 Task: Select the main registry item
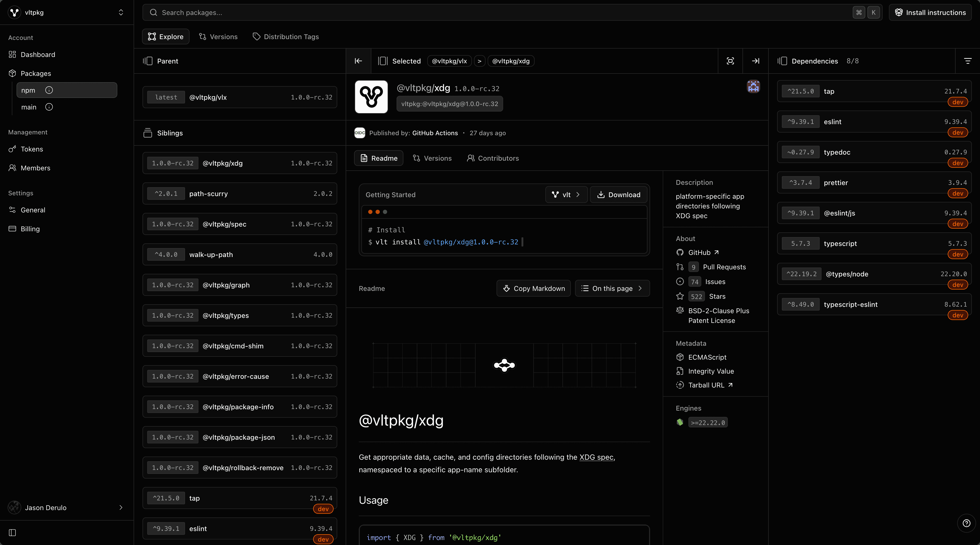point(67,107)
